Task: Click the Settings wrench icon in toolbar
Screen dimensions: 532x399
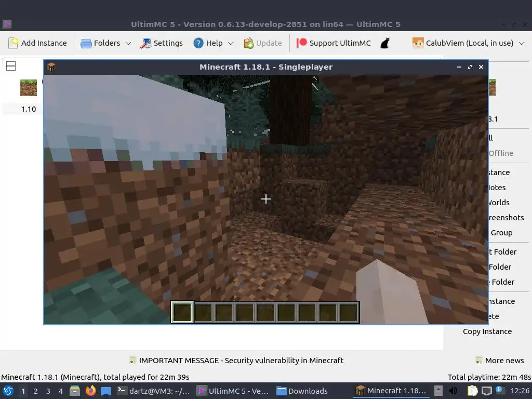Action: [x=145, y=43]
